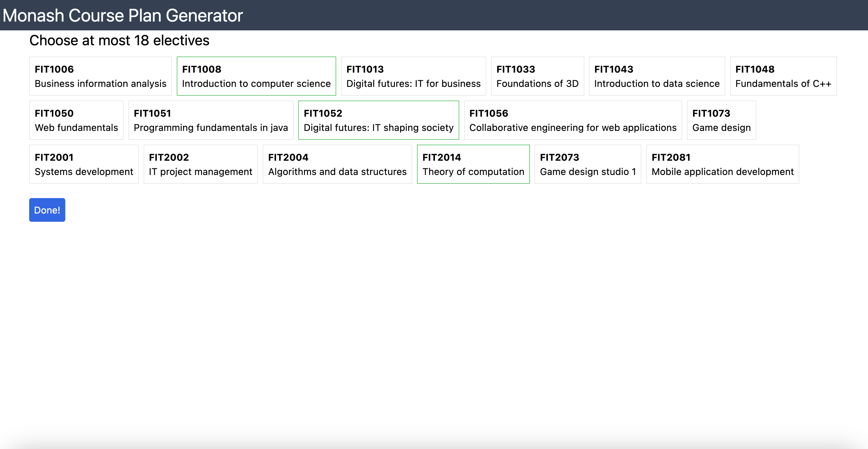
Task: Select the FIT1050 Web fundamentals card
Action: click(76, 120)
